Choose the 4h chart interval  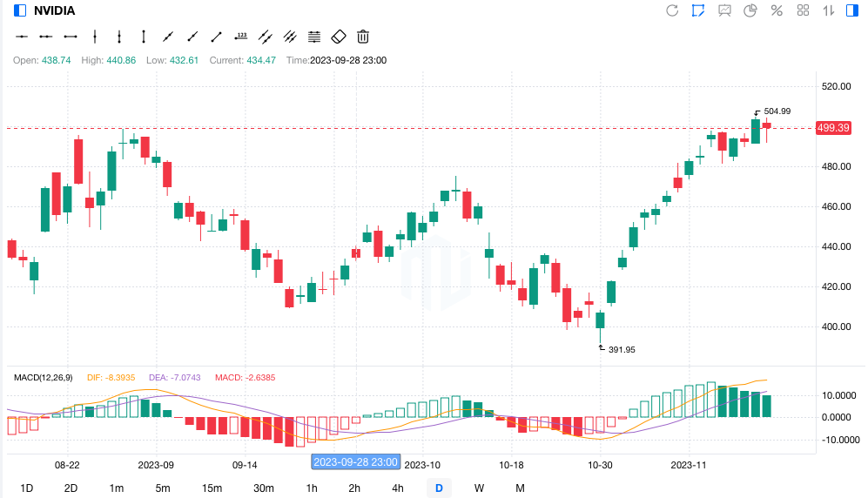398,488
